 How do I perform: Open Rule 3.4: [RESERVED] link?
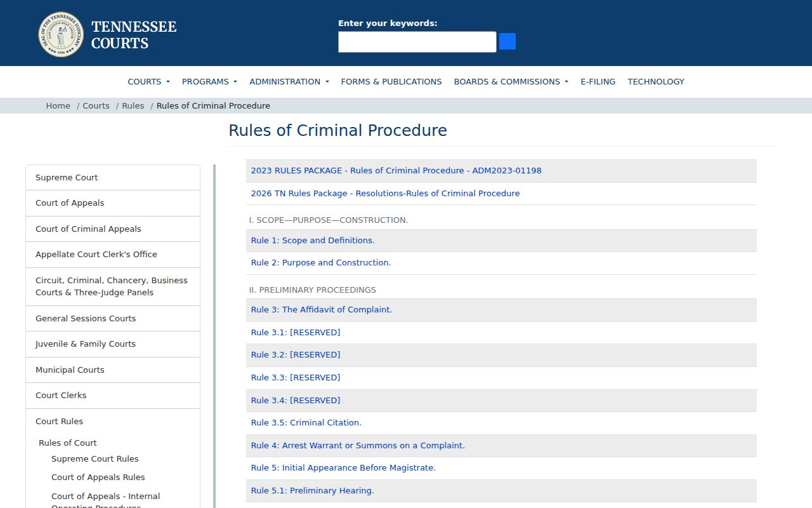296,401
